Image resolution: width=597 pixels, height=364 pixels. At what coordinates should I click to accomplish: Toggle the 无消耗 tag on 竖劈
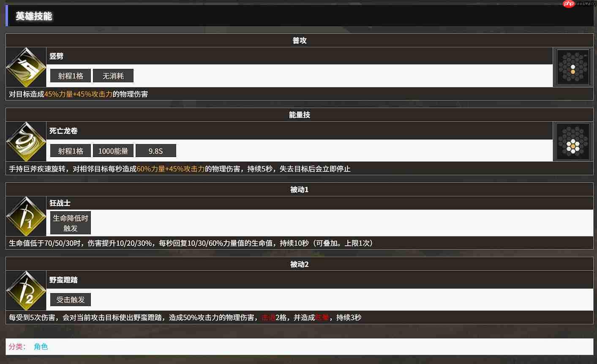tap(113, 76)
